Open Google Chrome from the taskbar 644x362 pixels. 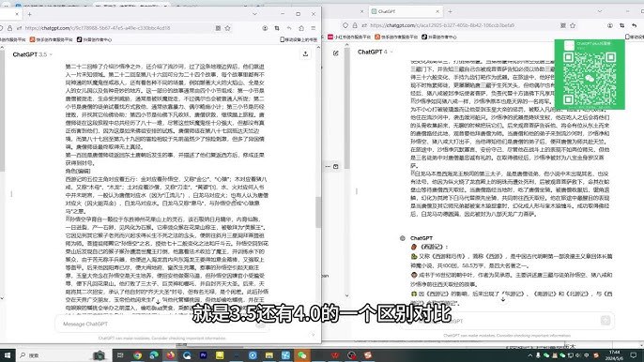click(x=137, y=355)
